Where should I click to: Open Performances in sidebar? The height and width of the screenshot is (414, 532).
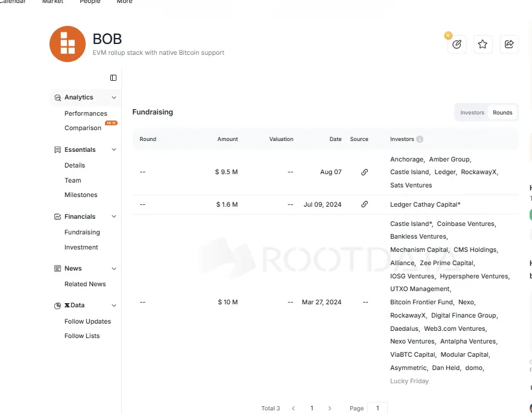pos(86,113)
